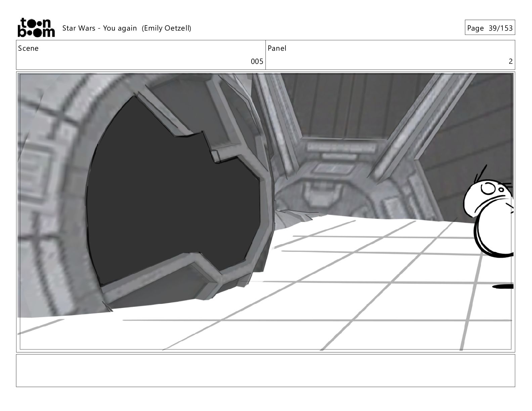Select scene number '005'
Image resolution: width=532 pixels, height=411 pixels.
(x=257, y=61)
